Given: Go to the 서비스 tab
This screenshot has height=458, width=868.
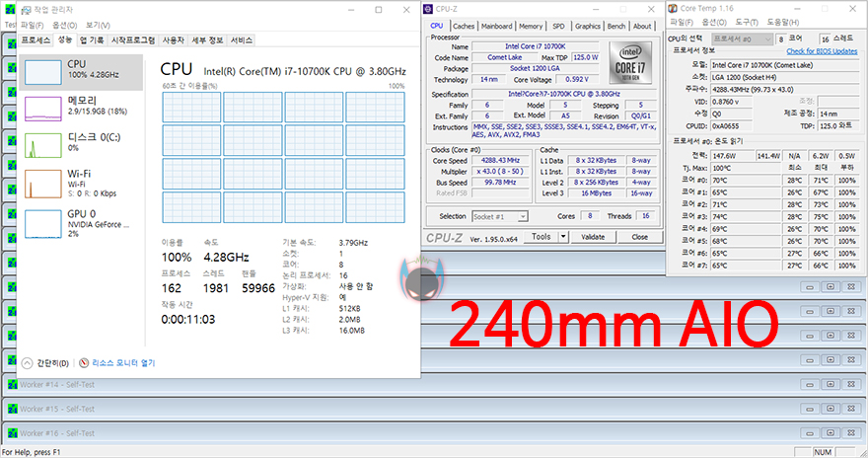Looking at the screenshot, I should point(242,40).
